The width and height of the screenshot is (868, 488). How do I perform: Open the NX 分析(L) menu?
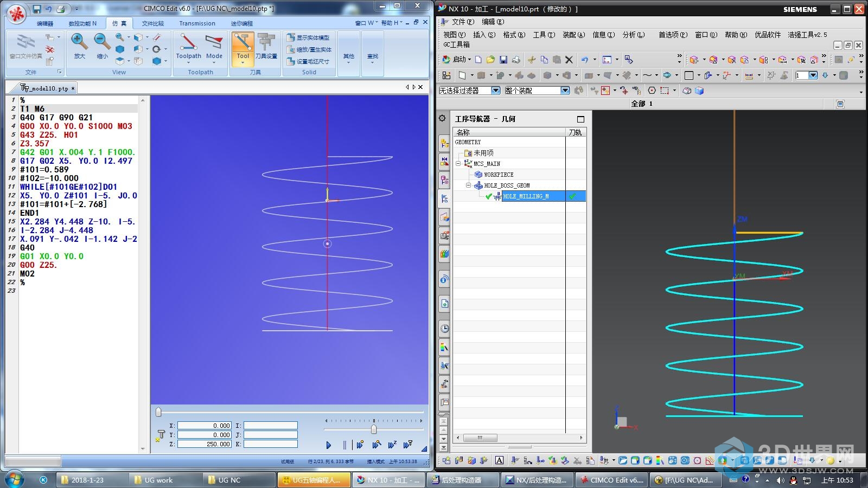(634, 35)
